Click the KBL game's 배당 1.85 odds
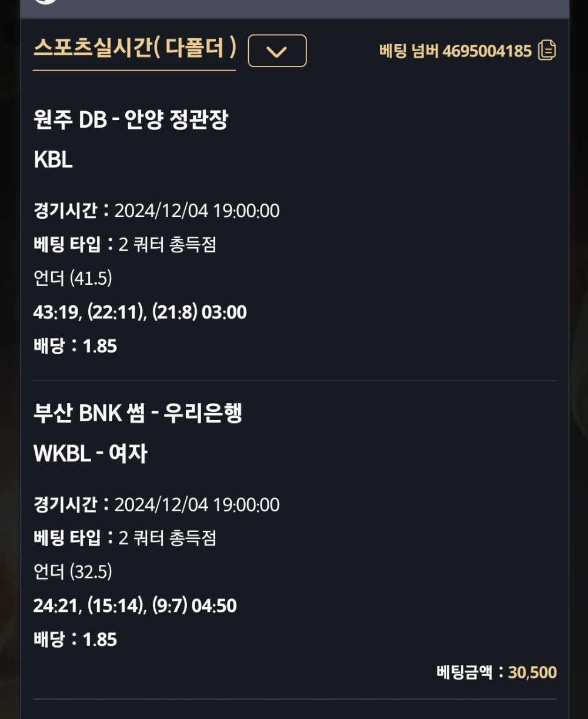 [75, 346]
